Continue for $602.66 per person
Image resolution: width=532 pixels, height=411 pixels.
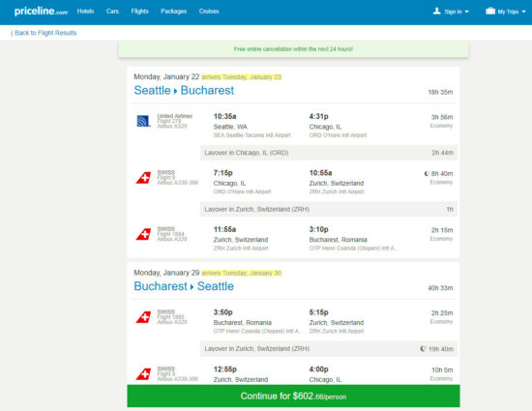tap(293, 396)
